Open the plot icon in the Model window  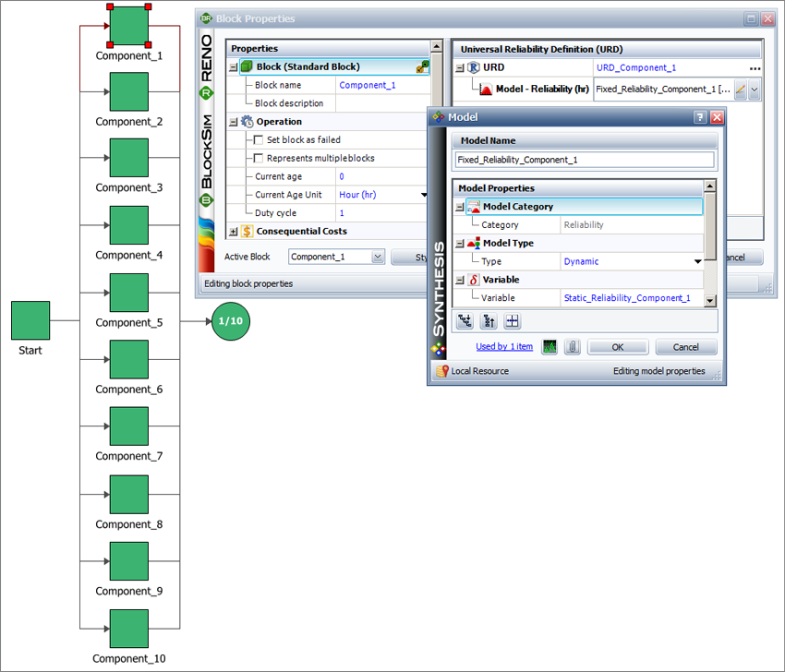coord(549,347)
